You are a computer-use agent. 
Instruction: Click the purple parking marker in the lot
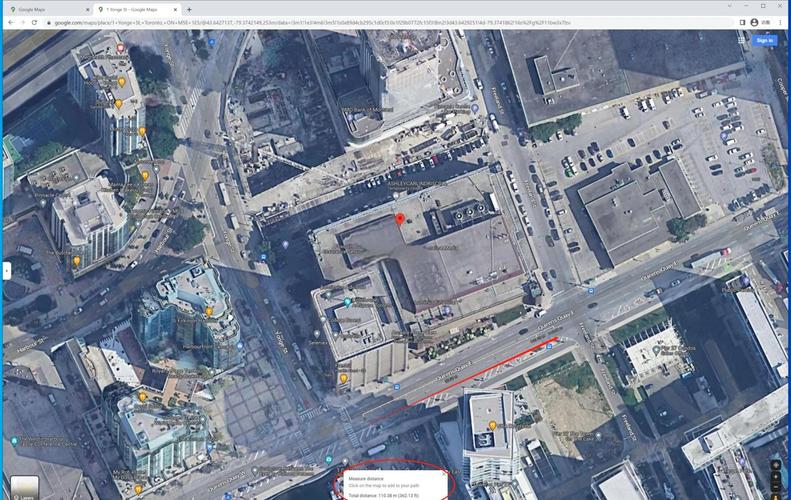coord(724,136)
